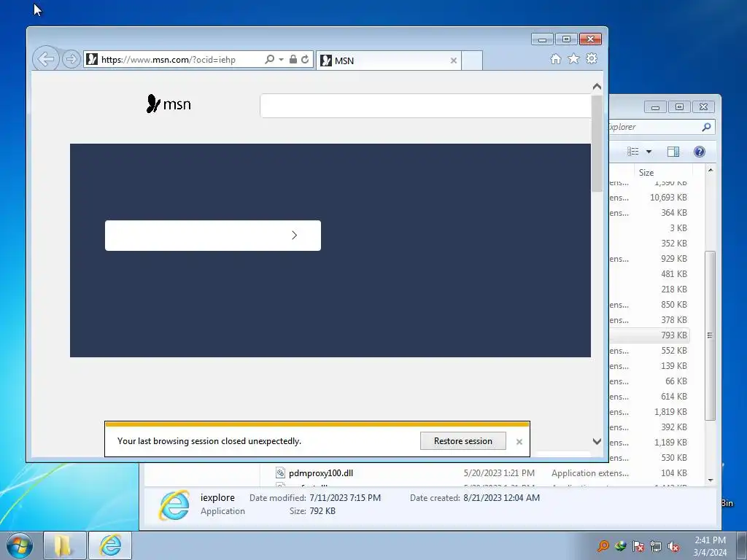
Task: Click the IE page scroll down arrow
Action: pos(597,441)
